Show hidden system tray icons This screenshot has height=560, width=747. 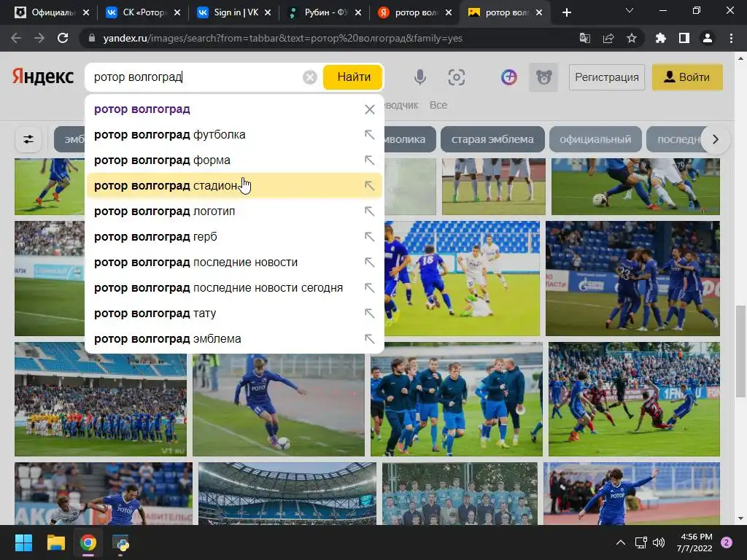[620, 542]
